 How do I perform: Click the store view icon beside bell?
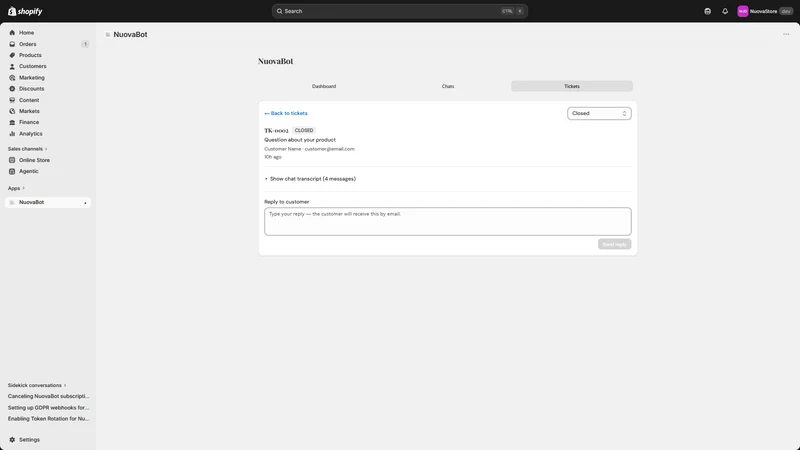click(x=708, y=11)
